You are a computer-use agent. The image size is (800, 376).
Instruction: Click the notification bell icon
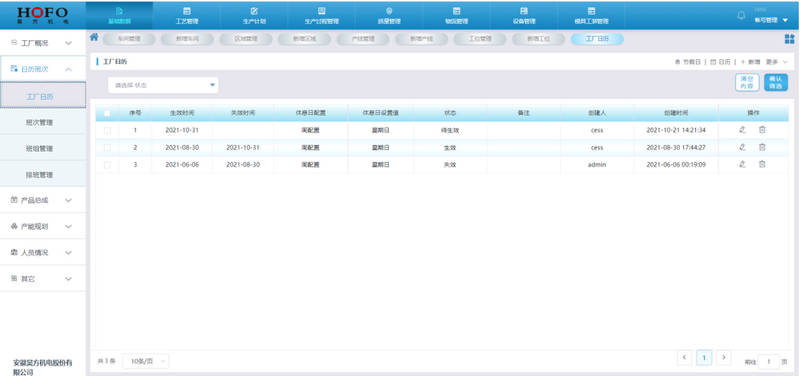[x=741, y=15]
